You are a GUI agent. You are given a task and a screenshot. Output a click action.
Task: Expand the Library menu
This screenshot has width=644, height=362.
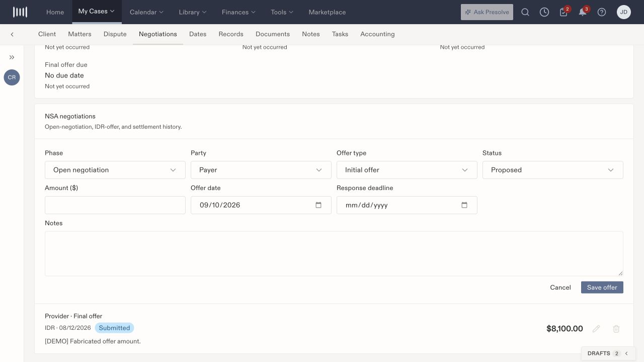pyautogui.click(x=193, y=12)
